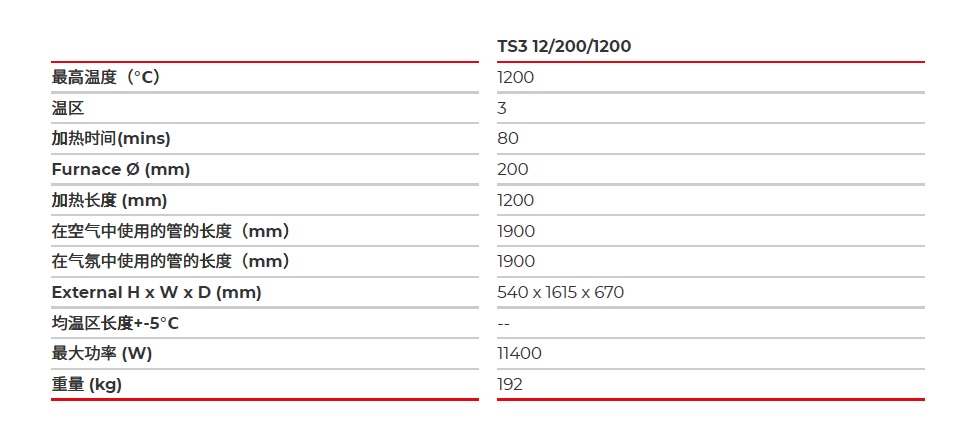The image size is (966, 442).
Task: Click the furnace diameter value 200
Action: 513,170
